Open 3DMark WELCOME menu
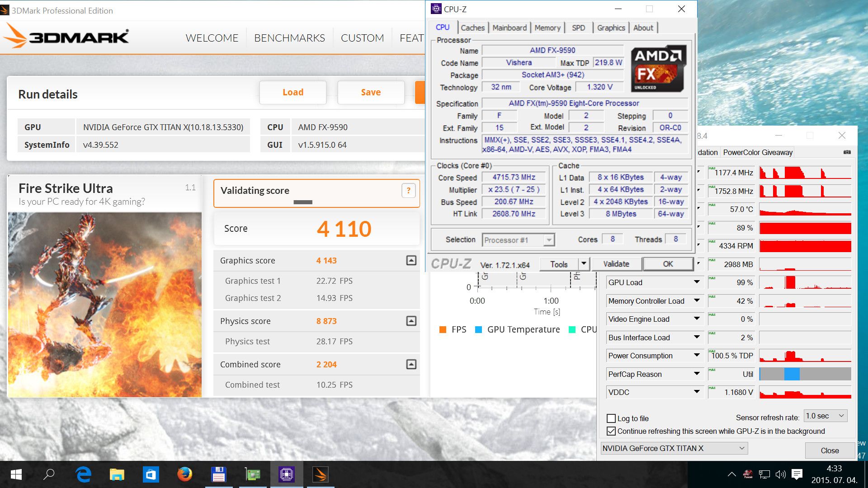The width and height of the screenshot is (868, 488). pos(212,38)
